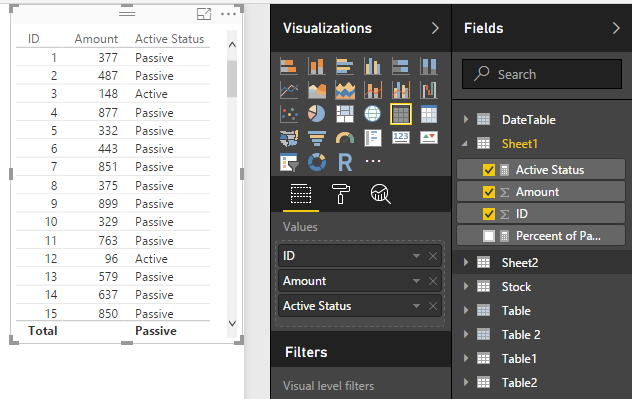
Task: Switch to the Fields well tab
Action: (x=301, y=194)
